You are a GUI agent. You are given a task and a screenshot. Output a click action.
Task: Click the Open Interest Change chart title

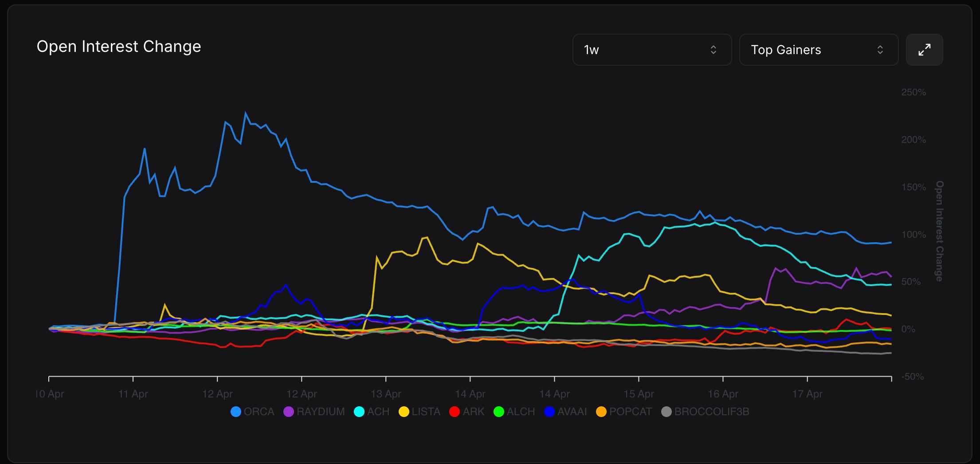[119, 47]
